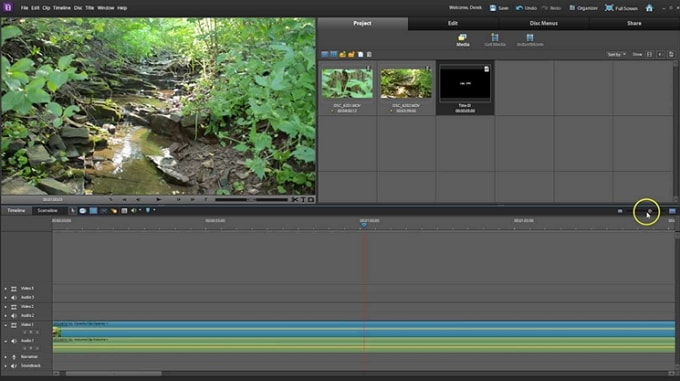Click the properties timeline toolbar icon

pyautogui.click(x=124, y=211)
